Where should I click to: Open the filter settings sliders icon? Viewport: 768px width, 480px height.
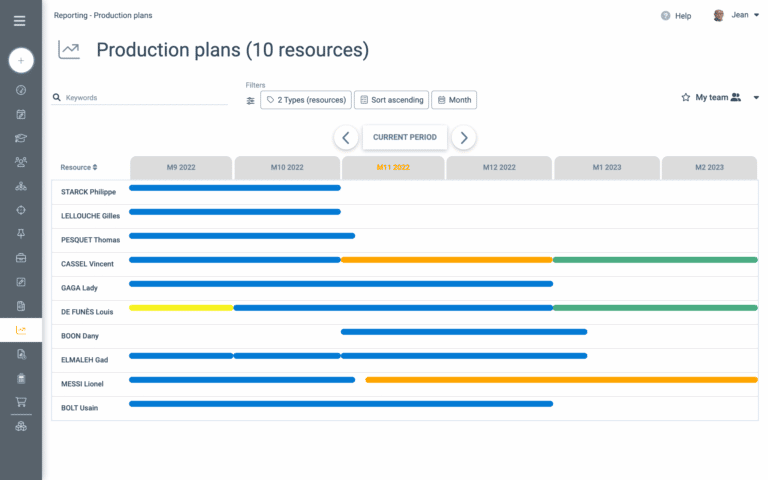250,101
